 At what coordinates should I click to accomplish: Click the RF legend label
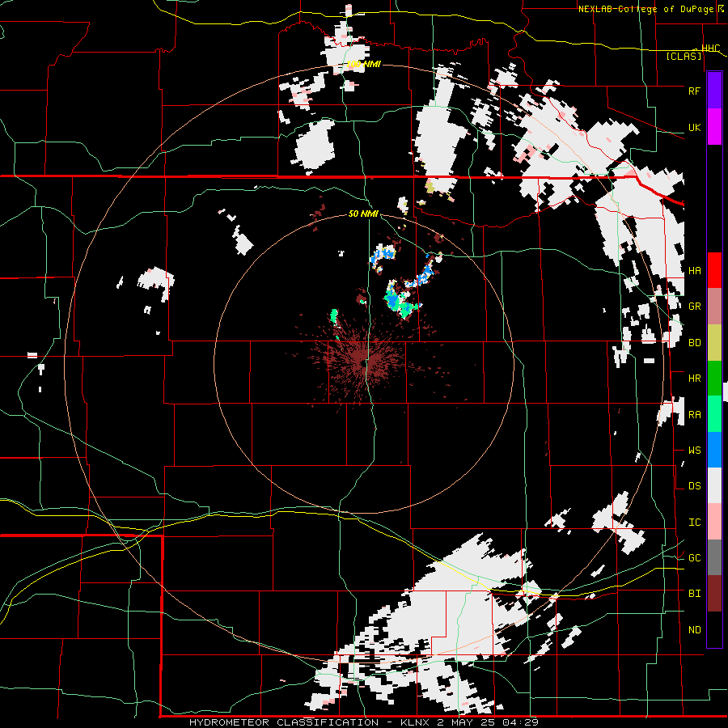click(x=694, y=91)
